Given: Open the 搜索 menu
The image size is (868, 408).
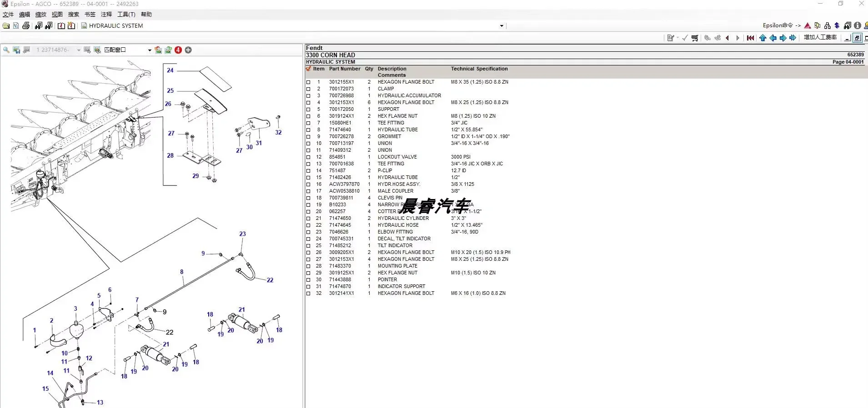Looking at the screenshot, I should tap(74, 15).
